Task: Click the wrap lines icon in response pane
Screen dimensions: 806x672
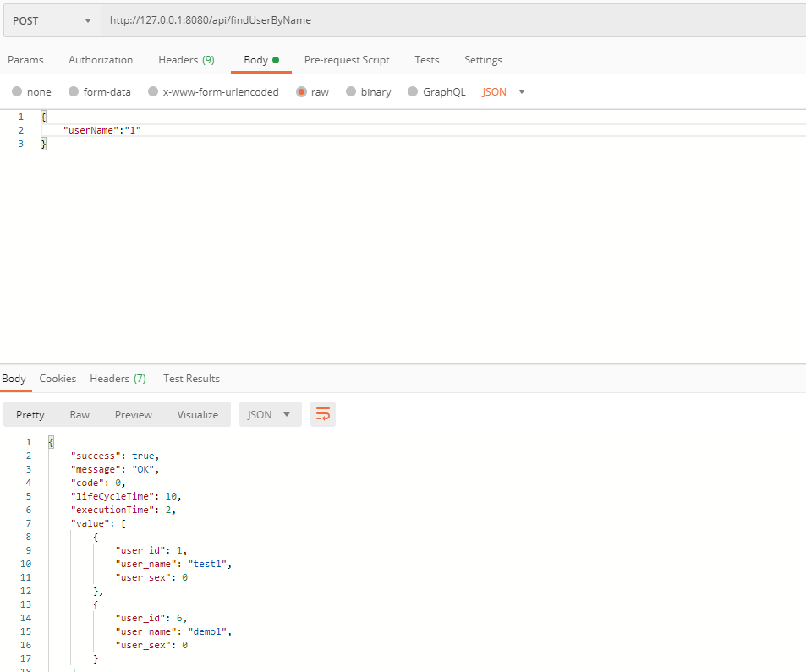Action: coord(322,414)
